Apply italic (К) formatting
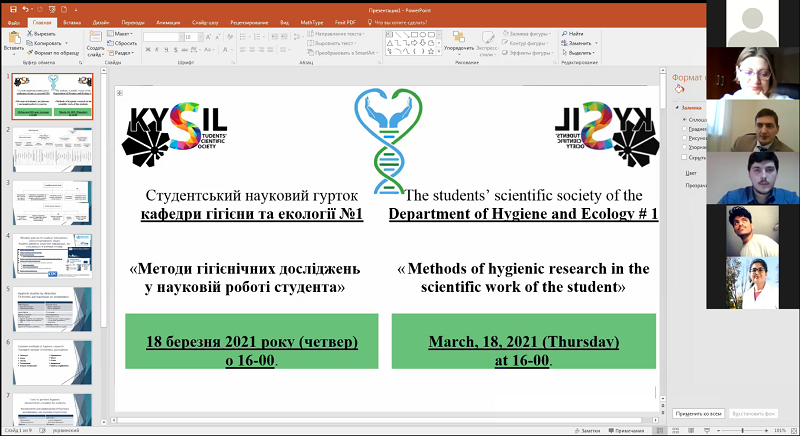The image size is (800, 436). [157, 49]
